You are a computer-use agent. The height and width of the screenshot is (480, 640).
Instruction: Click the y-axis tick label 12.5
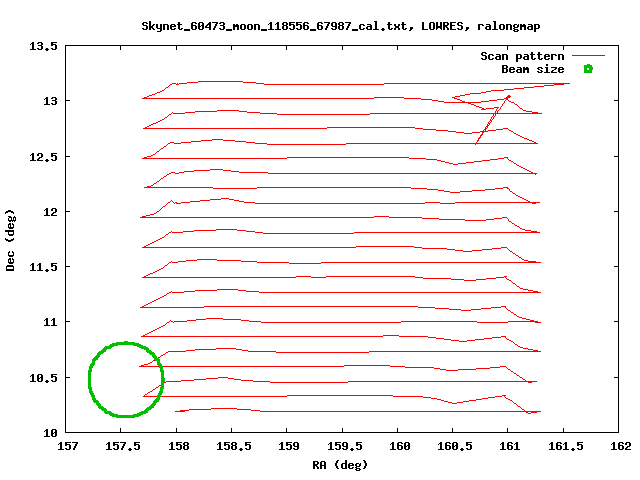[x=43, y=157]
